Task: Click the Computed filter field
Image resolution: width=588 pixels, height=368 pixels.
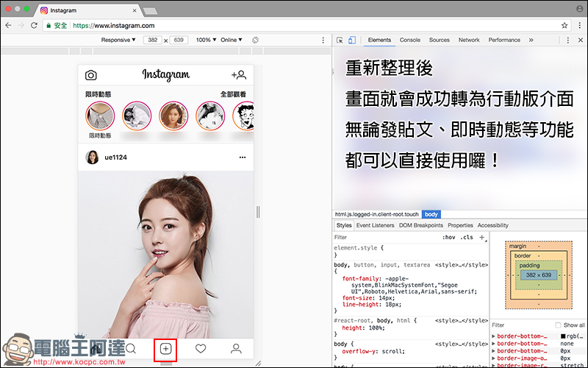Action: (x=522, y=325)
